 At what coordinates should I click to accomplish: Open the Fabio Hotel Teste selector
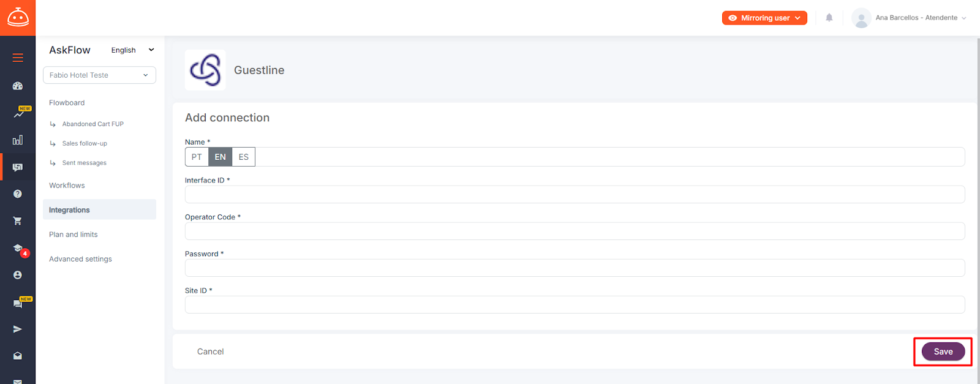pyautogui.click(x=99, y=75)
